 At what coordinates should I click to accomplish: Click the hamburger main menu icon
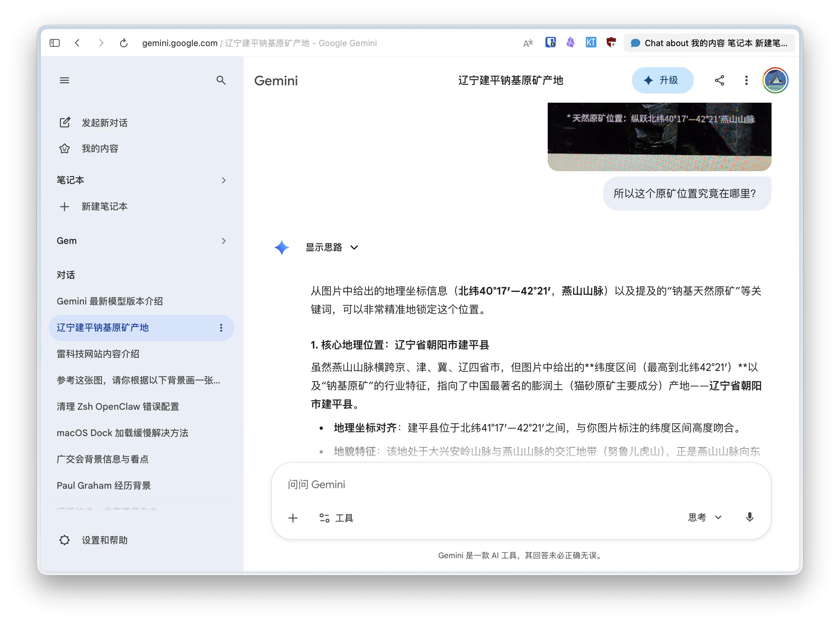[65, 80]
